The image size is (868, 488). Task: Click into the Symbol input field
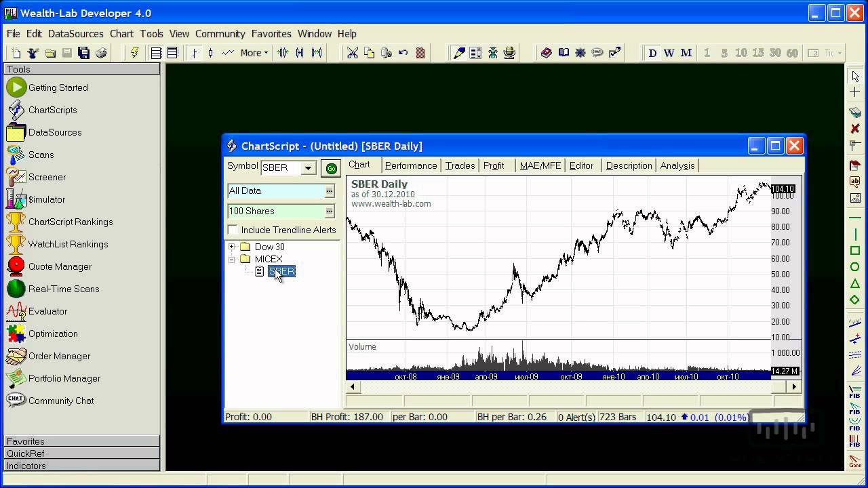click(x=281, y=167)
